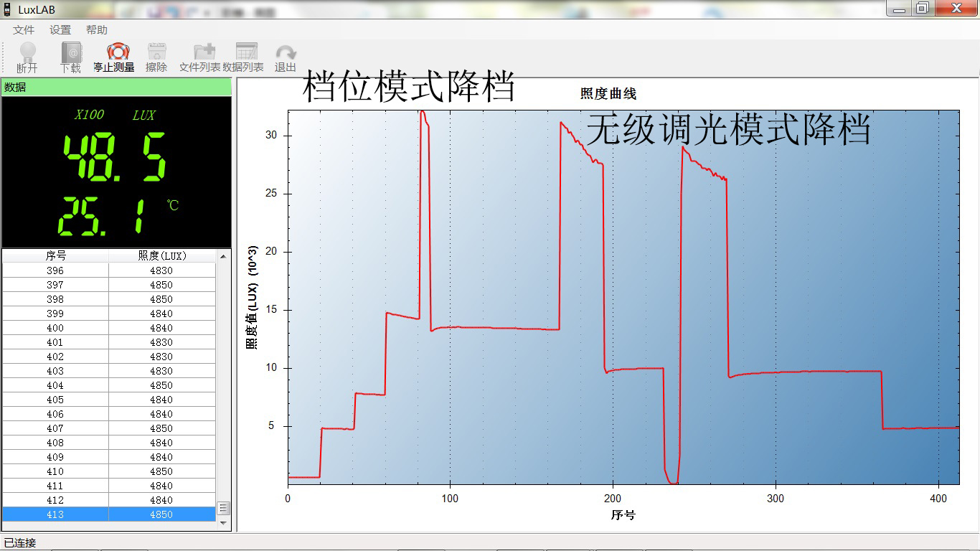The image size is (980, 551).
Task: Select data row 403
Action: click(x=109, y=371)
